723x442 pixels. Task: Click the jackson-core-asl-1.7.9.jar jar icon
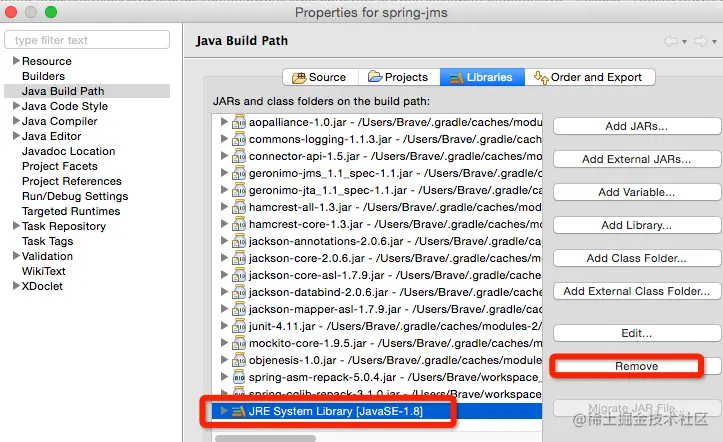point(238,275)
